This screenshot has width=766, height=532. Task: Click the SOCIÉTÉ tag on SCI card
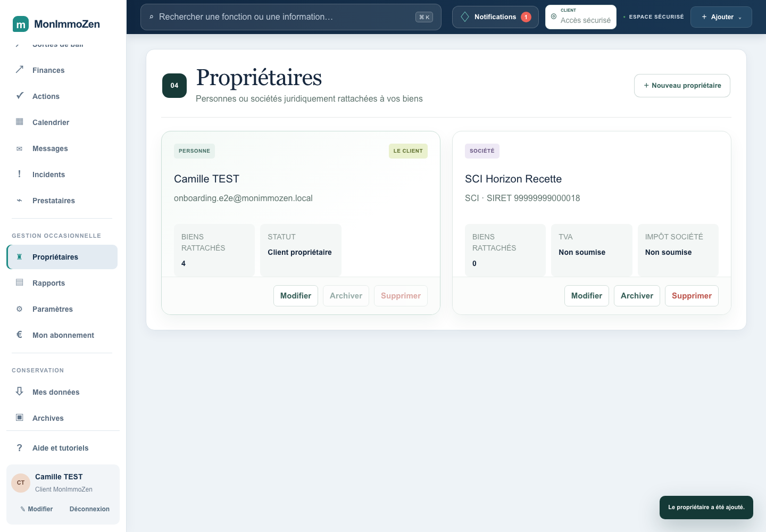coord(482,151)
